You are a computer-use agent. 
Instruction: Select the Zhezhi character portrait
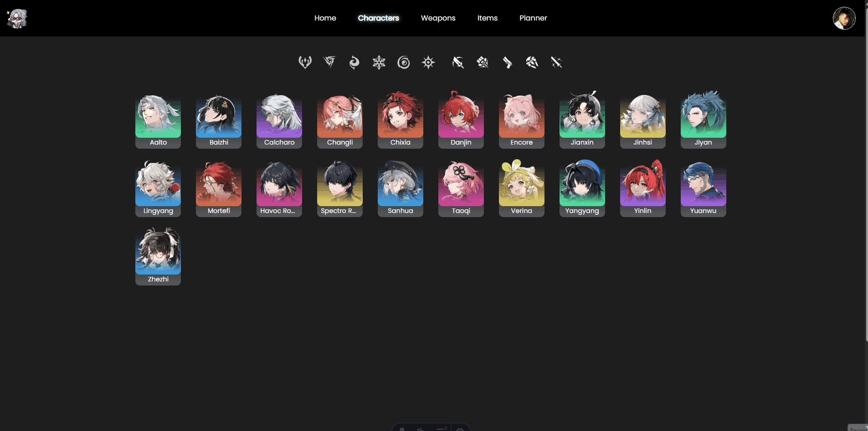[x=158, y=256]
